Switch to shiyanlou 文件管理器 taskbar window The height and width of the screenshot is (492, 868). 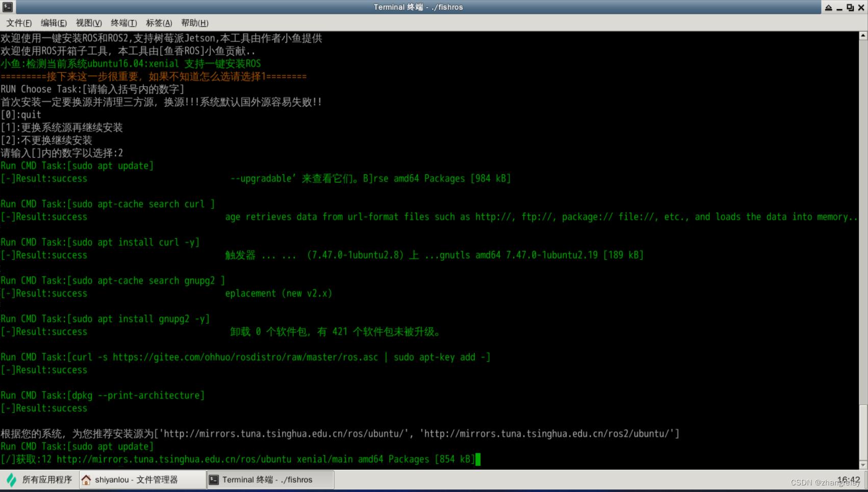[x=142, y=480]
